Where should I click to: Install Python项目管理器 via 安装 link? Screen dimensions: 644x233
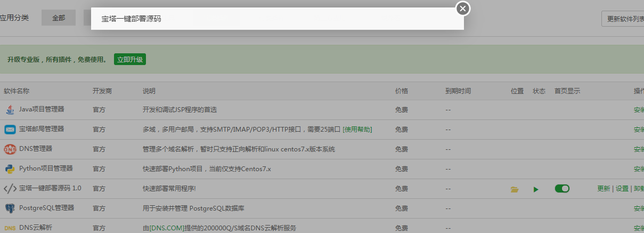point(639,169)
